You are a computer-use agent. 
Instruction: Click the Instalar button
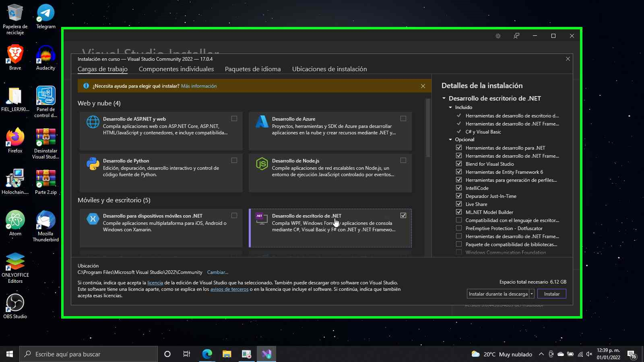click(551, 294)
